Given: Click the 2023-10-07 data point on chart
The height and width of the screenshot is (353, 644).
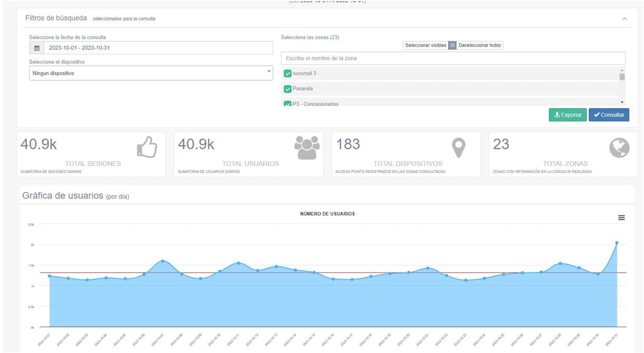Looking at the screenshot, I should click(163, 261).
